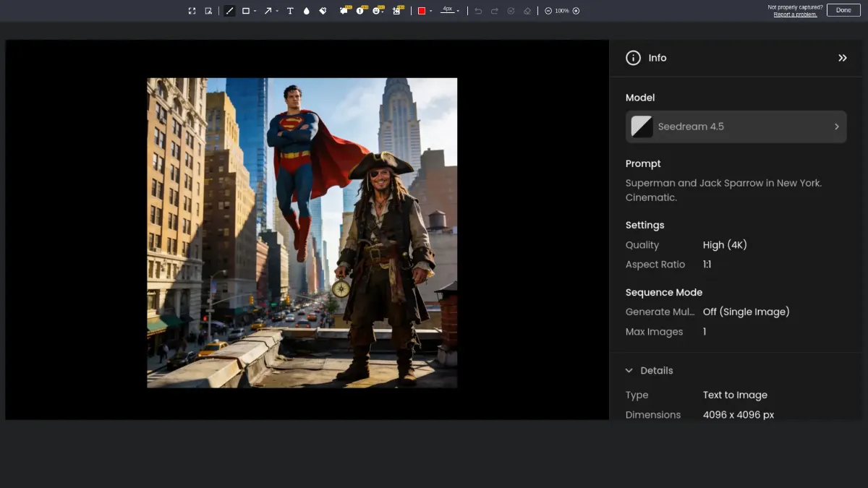Click the Done button
The height and width of the screenshot is (488, 868).
point(843,10)
